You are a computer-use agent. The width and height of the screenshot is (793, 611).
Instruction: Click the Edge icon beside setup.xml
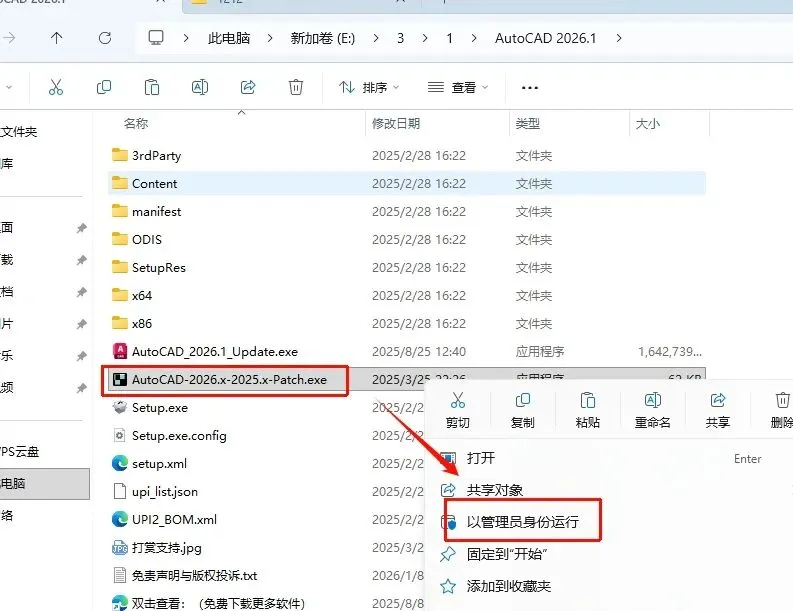(x=120, y=463)
